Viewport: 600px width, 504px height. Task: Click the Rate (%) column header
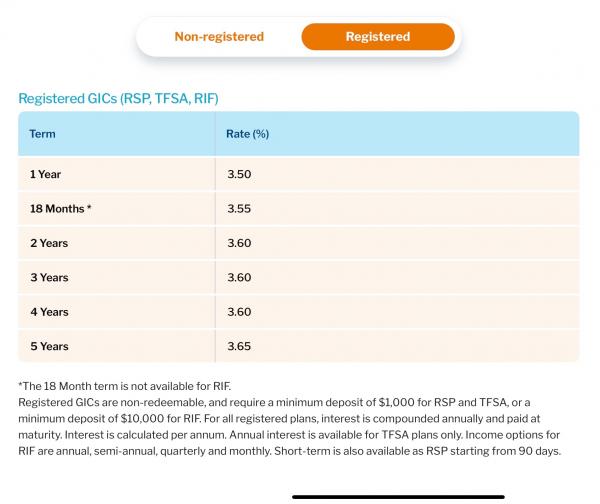pos(248,133)
